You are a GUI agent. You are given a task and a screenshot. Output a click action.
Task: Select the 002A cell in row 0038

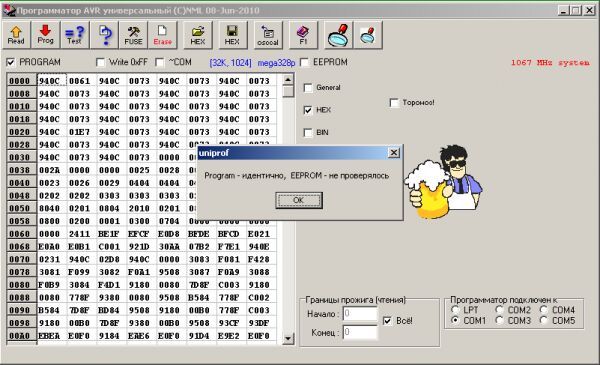click(x=52, y=170)
